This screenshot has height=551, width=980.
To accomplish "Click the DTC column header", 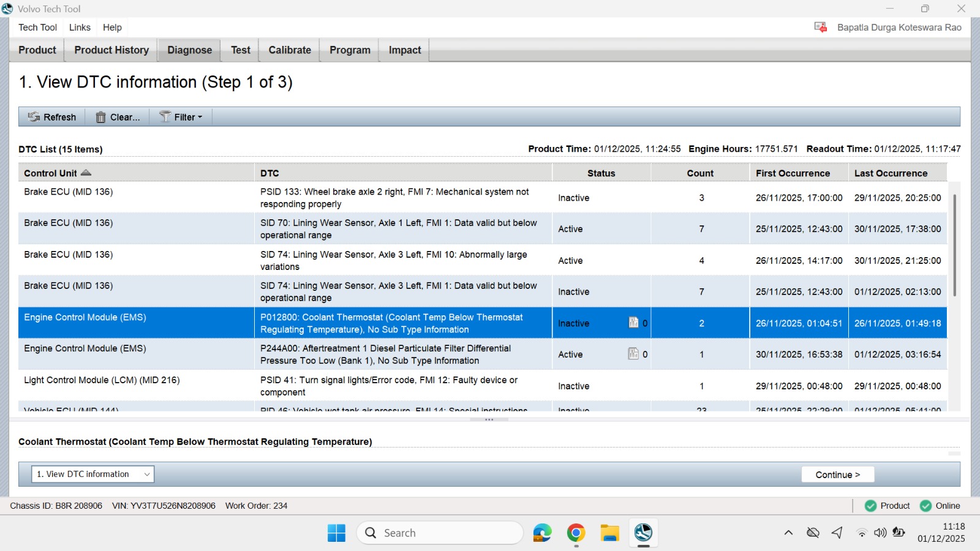I will (403, 173).
